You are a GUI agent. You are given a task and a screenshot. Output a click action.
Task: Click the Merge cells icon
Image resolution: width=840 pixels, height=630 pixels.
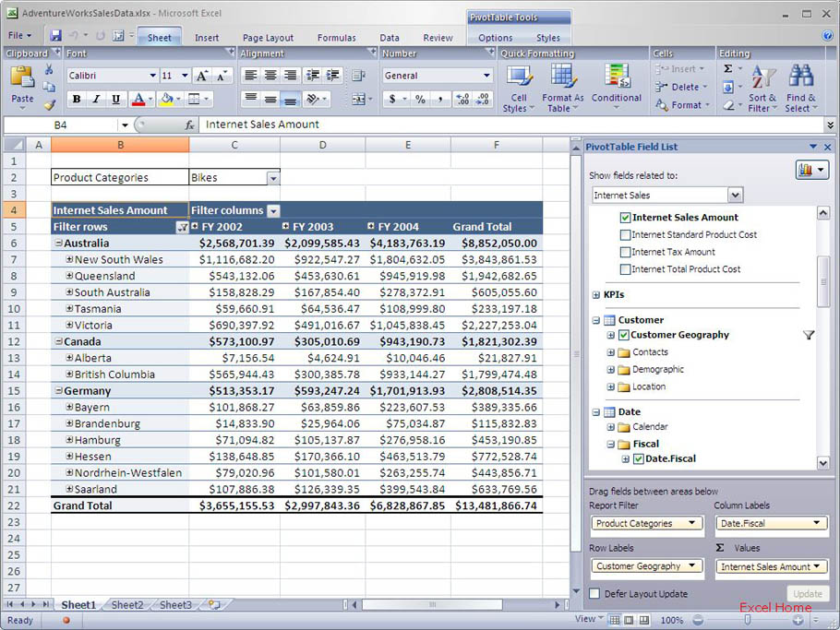tap(358, 99)
